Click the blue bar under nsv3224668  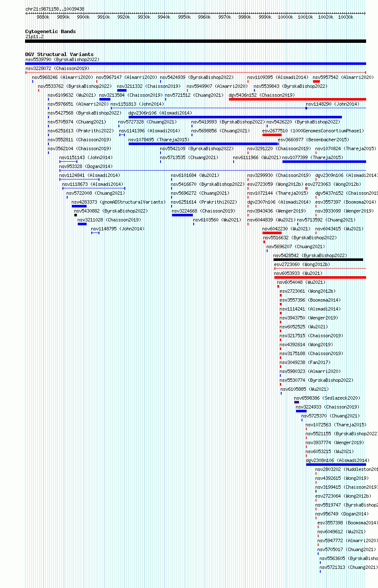pyautogui.click(x=182, y=215)
